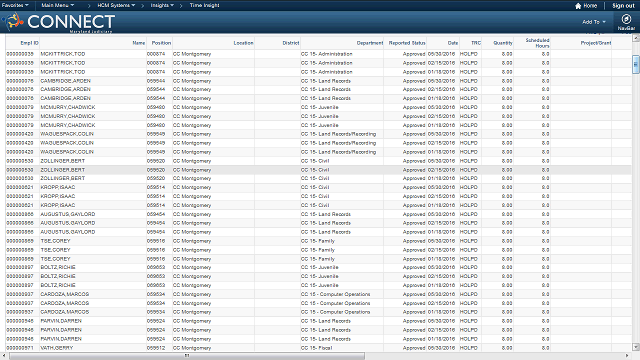Click Empl ID in MCKITTRICK's 01/18/2016 row
Screen dimensions: 640x360
[x=20, y=72]
